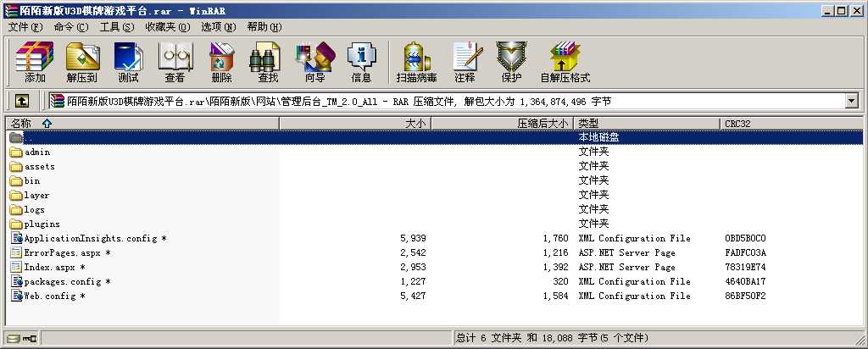Viewport: 868px width, 349px height.
Task: Select the layer folder name
Action: [x=36, y=195]
